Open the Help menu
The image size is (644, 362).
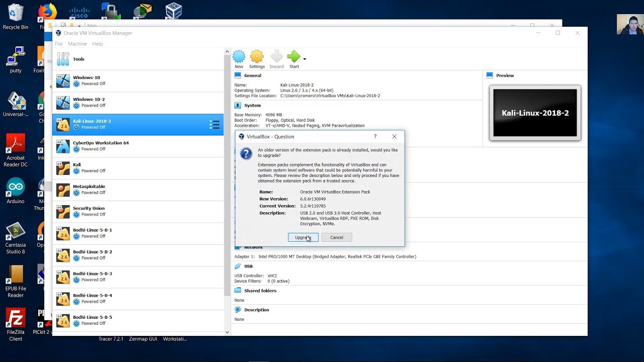pyautogui.click(x=97, y=44)
